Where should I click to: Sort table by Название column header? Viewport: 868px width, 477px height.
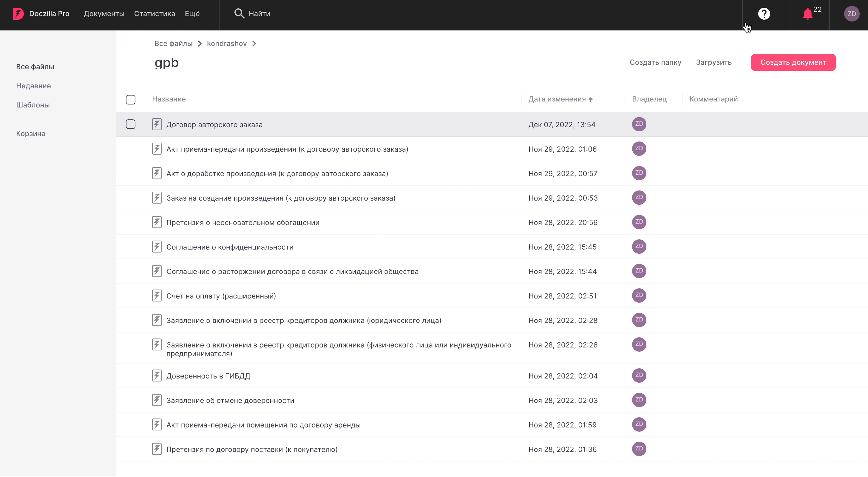pos(169,99)
